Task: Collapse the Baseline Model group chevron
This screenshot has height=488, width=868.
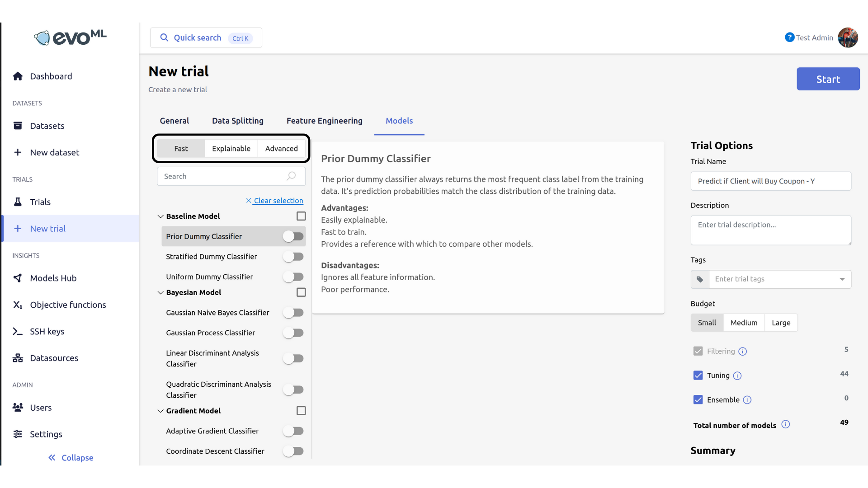Action: click(160, 216)
